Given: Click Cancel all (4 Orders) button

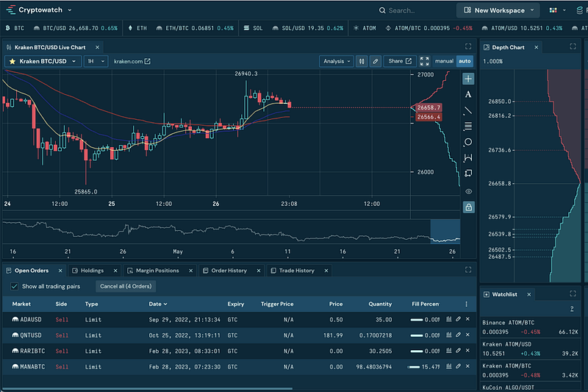Looking at the screenshot, I should coord(124,286).
